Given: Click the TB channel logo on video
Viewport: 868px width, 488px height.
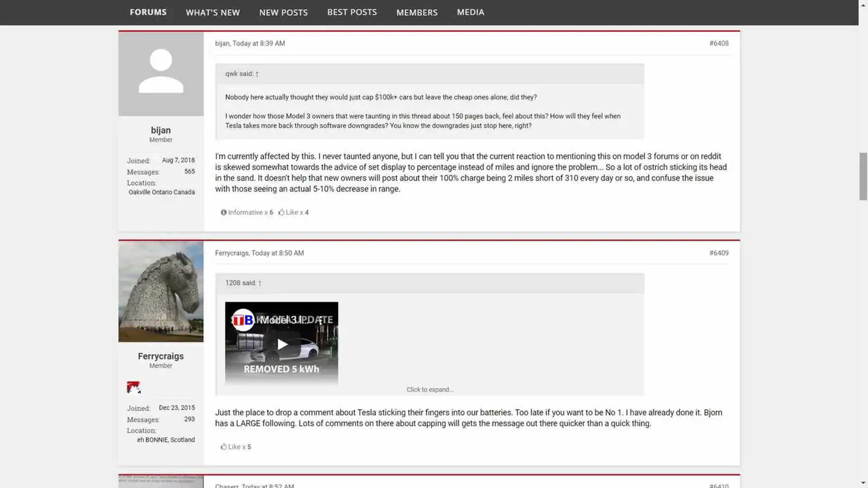Looking at the screenshot, I should 243,320.
